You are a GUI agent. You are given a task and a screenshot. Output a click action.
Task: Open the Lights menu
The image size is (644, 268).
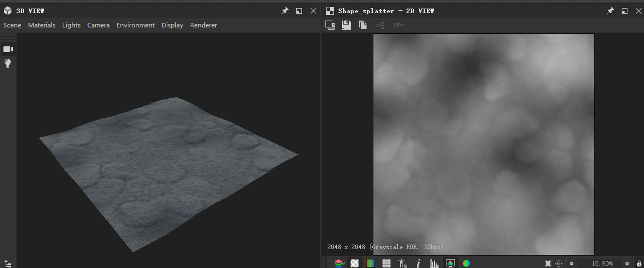click(71, 25)
